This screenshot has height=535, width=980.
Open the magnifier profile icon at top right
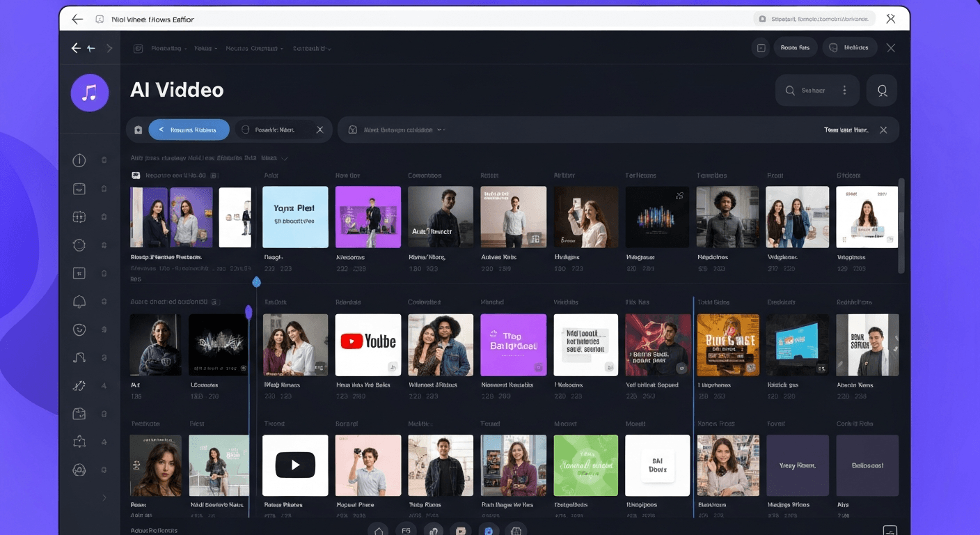(881, 90)
